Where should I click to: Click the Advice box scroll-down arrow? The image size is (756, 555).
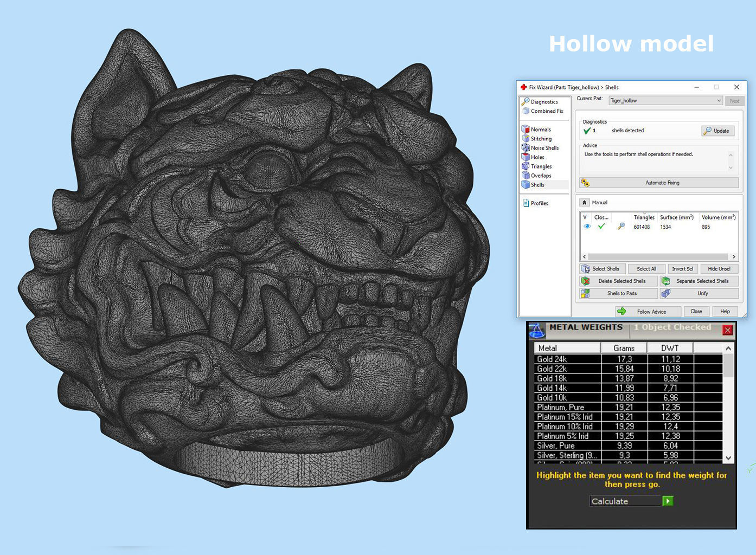click(731, 167)
